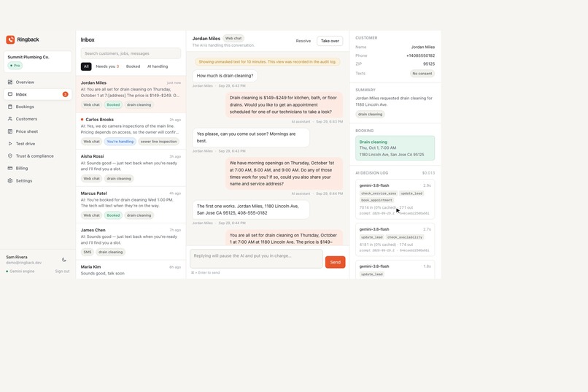Click the Inbox unread badge
Viewport: 588px width, 392px height.
(x=65, y=94)
